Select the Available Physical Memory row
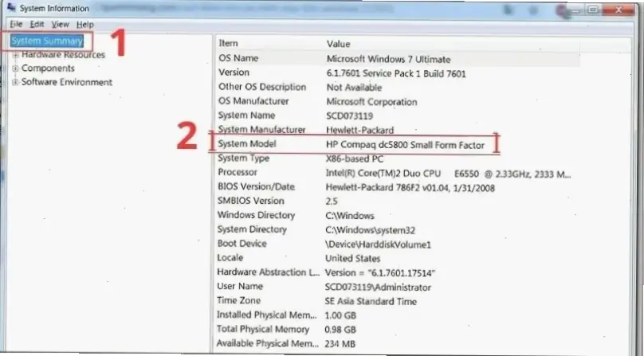This screenshot has height=356, width=644. point(267,343)
